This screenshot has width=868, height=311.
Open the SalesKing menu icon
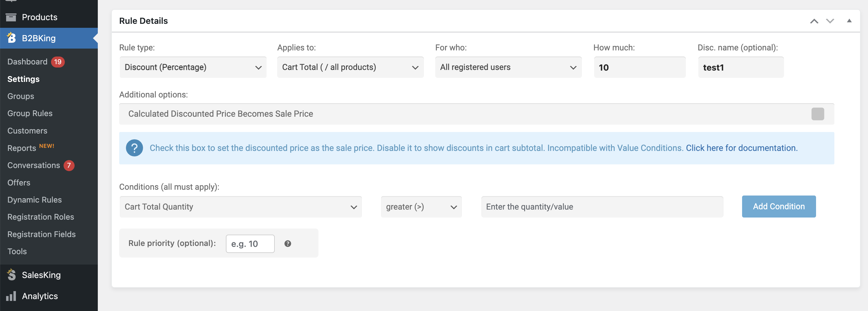pyautogui.click(x=11, y=275)
